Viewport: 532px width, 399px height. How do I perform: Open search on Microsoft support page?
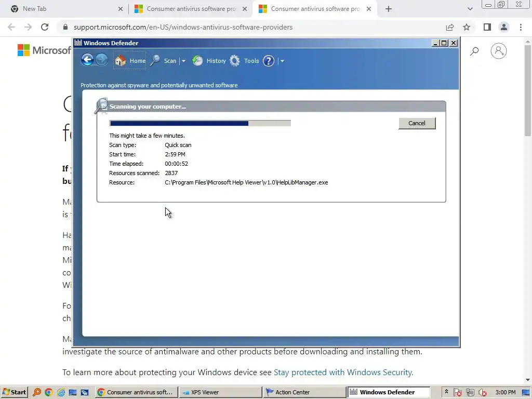point(474,51)
